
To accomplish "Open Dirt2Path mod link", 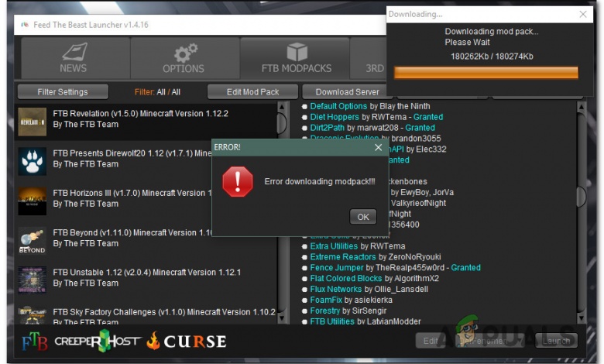I will (x=327, y=128).
